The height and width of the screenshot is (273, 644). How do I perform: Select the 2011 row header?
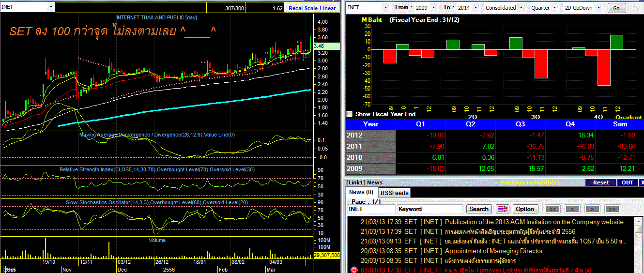point(370,146)
